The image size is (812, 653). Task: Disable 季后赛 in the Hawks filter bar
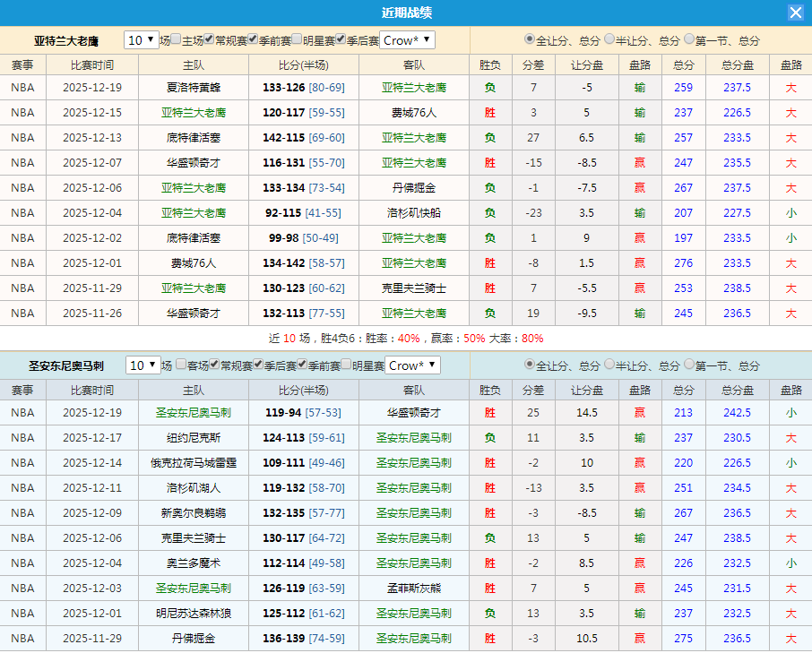[x=339, y=39]
